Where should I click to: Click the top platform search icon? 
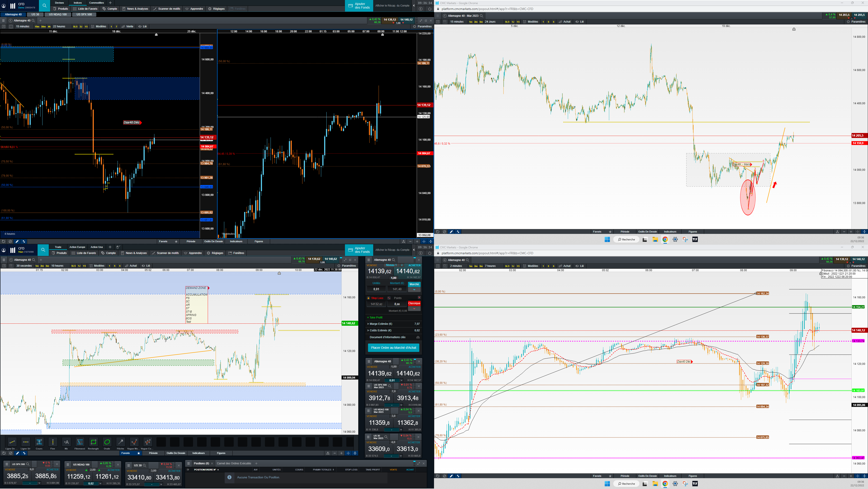coord(44,5)
